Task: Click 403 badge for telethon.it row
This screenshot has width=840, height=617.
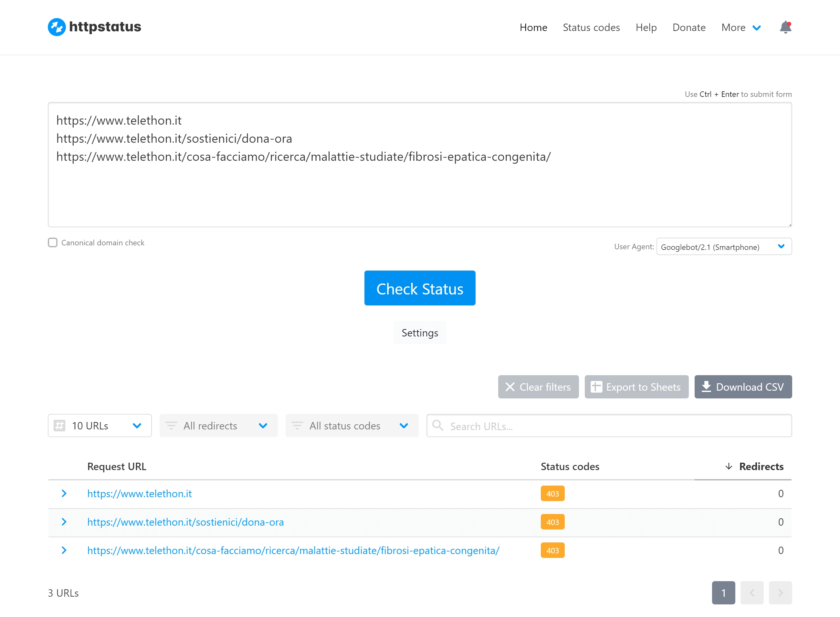Action: pyautogui.click(x=552, y=493)
